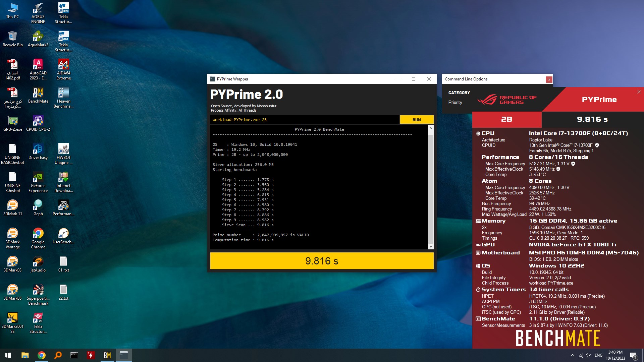Click the ROG Republic of Gamers logo

(x=507, y=100)
